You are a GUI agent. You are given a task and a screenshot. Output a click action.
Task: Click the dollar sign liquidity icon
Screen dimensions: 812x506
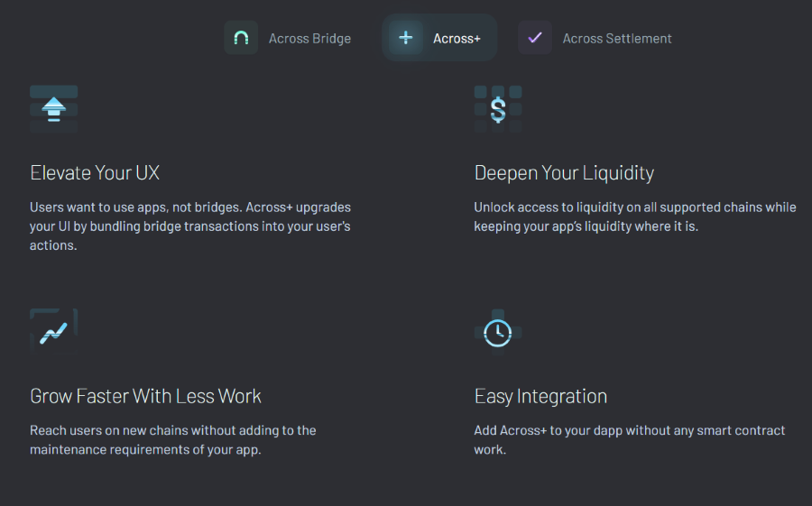(498, 109)
